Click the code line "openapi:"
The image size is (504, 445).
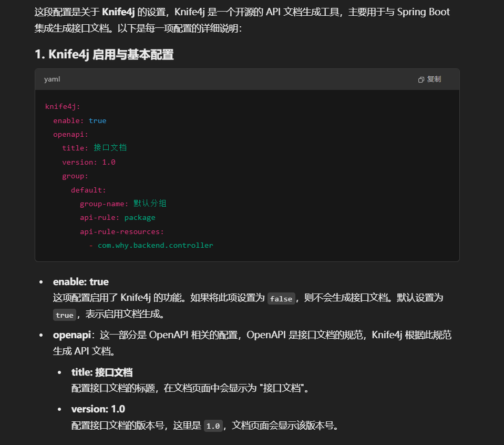click(71, 135)
